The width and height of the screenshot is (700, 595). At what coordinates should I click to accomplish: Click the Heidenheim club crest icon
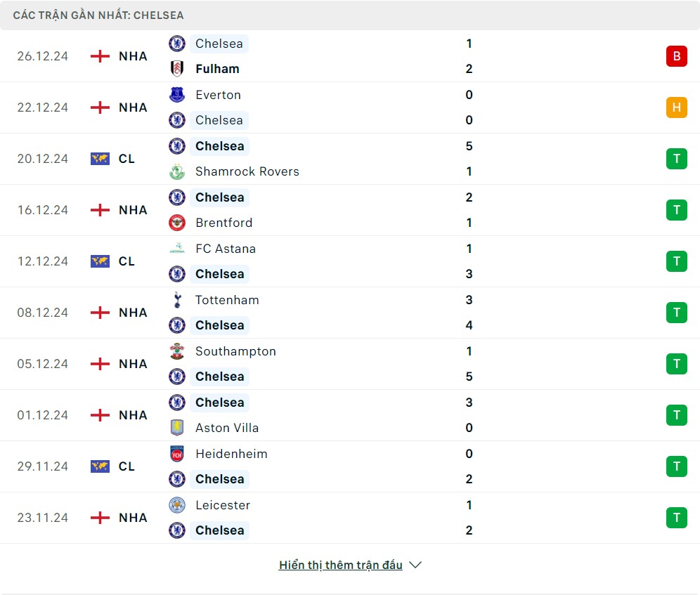pos(177,454)
